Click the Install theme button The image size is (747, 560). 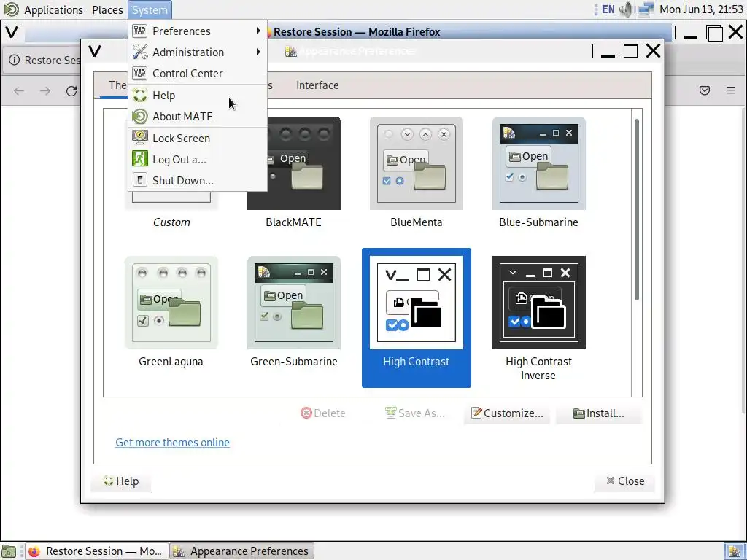(599, 413)
